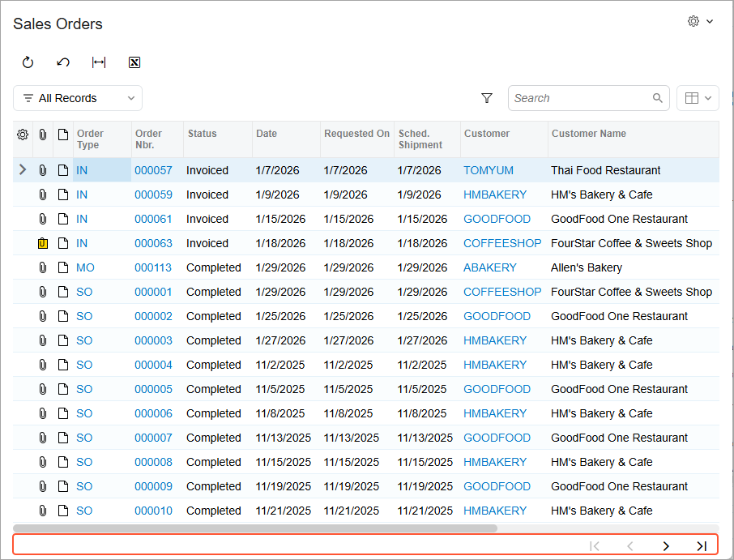Click the note icon on order 000061 row

click(63, 219)
